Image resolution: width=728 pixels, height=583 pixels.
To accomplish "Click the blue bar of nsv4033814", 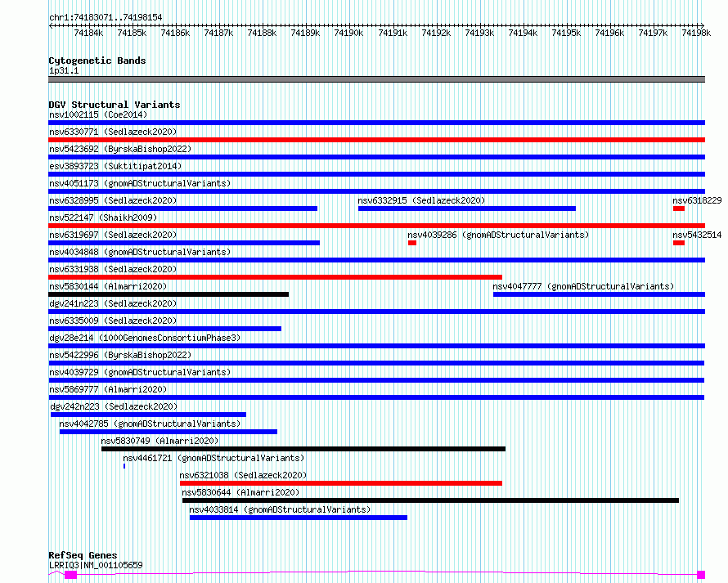I will tap(299, 518).
